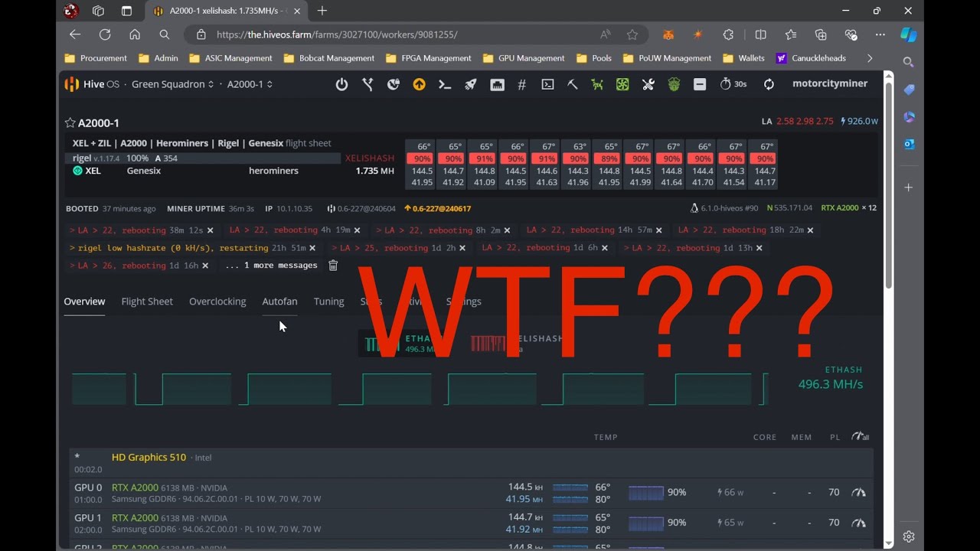Expand the '1 more messages' entry
Screen dimensions: 980x551
point(272,266)
